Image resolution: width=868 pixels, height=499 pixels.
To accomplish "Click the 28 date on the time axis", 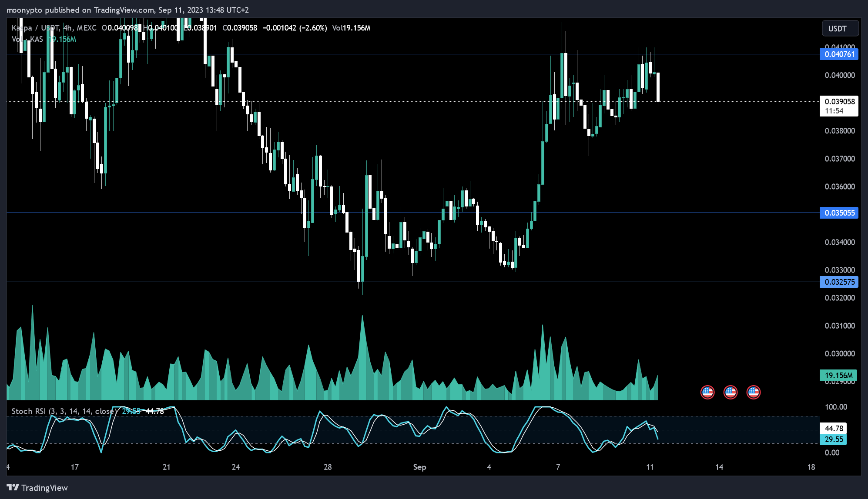I will coord(328,467).
